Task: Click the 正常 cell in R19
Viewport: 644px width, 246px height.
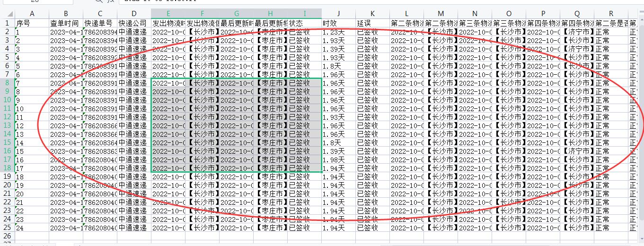Action: (611, 176)
